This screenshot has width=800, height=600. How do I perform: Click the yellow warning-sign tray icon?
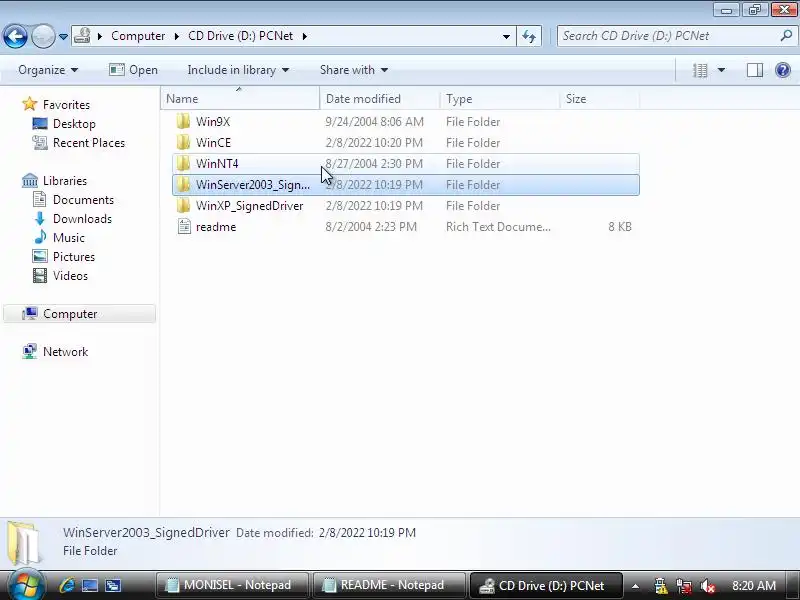pyautogui.click(x=660, y=586)
